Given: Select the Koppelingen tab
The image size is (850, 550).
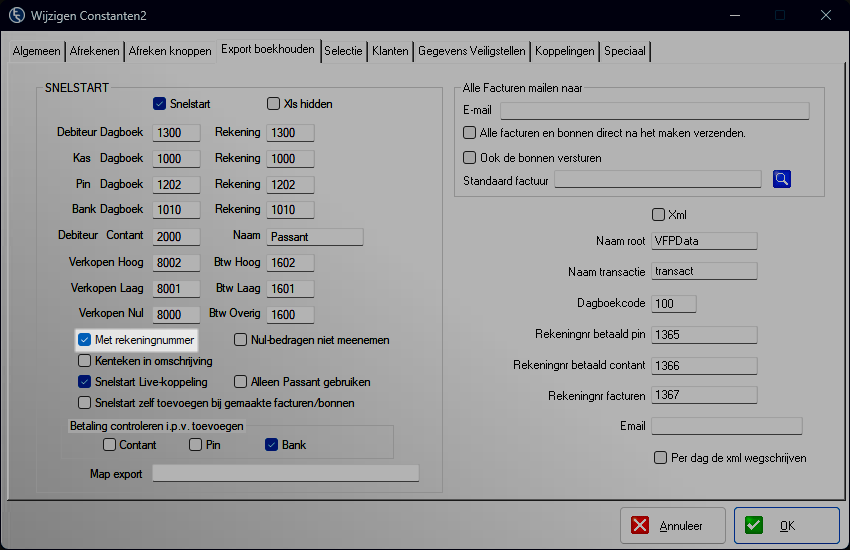Looking at the screenshot, I should [x=565, y=51].
